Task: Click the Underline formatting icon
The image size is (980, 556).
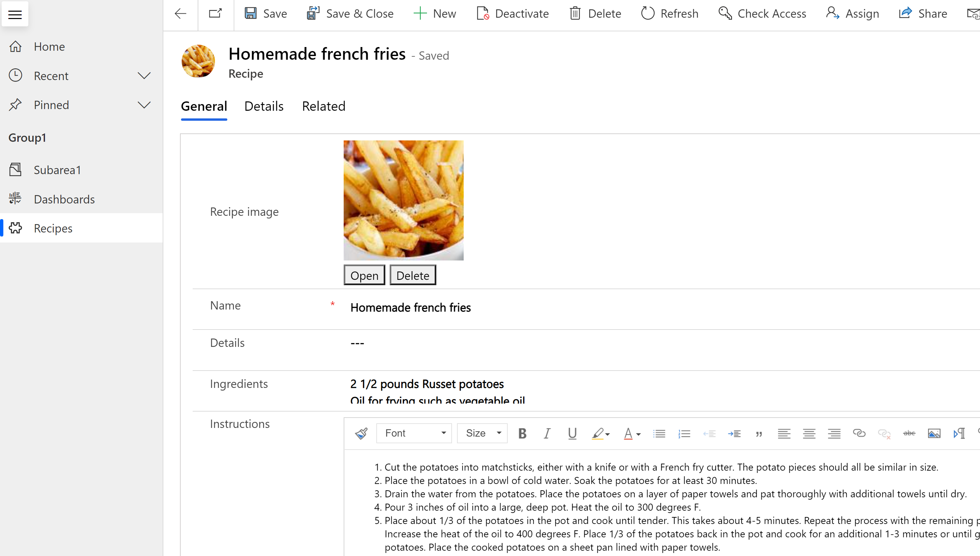Action: tap(571, 433)
